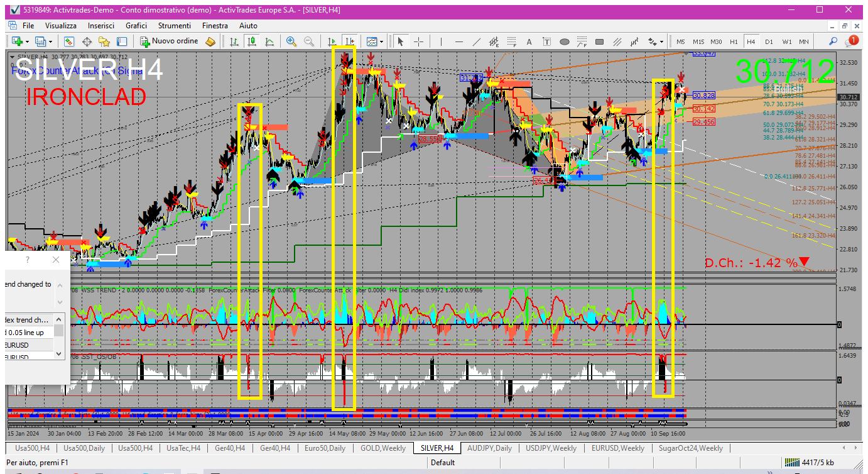
Task: Pick the Fibonacci retracement tool
Action: tap(512, 41)
